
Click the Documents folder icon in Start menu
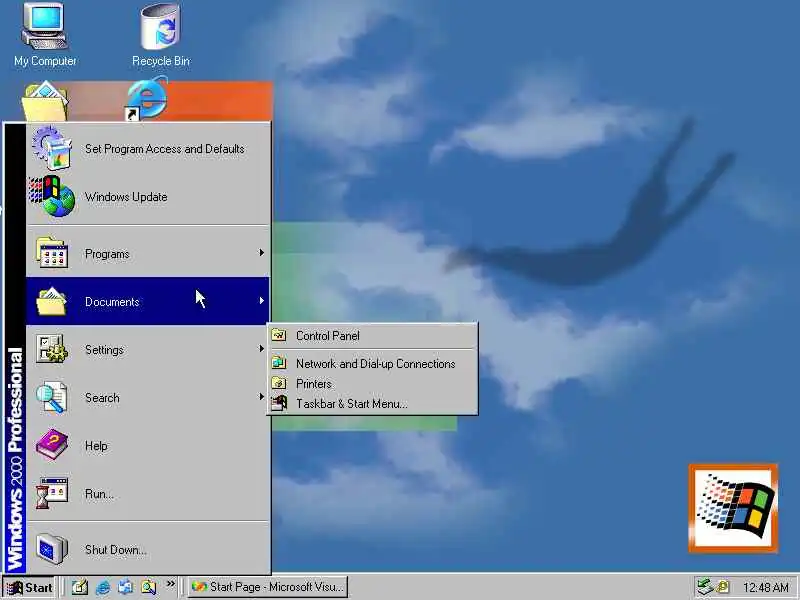tap(52, 302)
